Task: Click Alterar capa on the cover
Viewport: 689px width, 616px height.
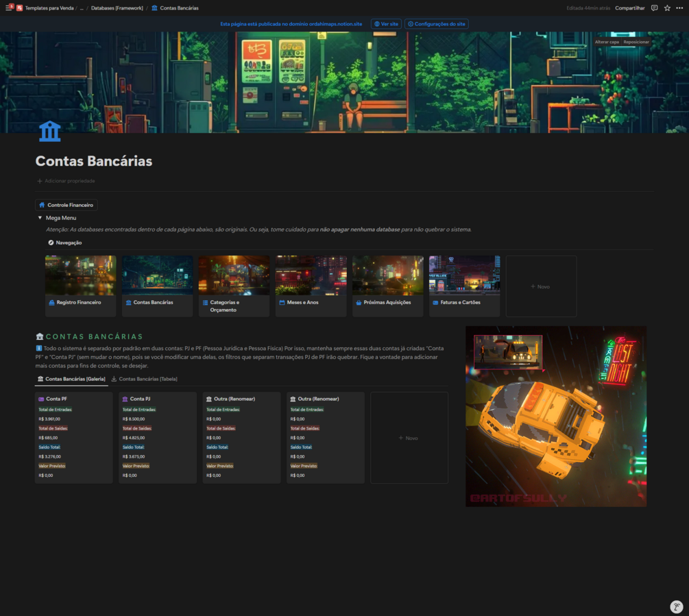Action: pos(607,42)
